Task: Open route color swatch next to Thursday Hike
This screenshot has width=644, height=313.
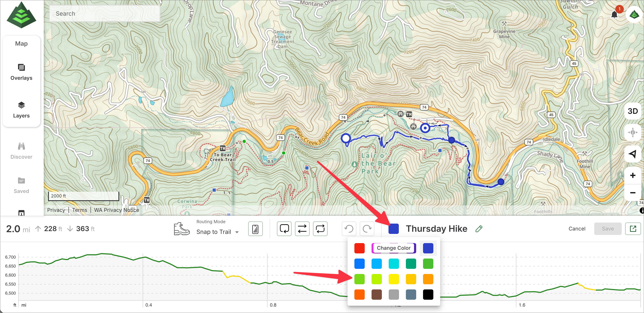Action: click(393, 229)
